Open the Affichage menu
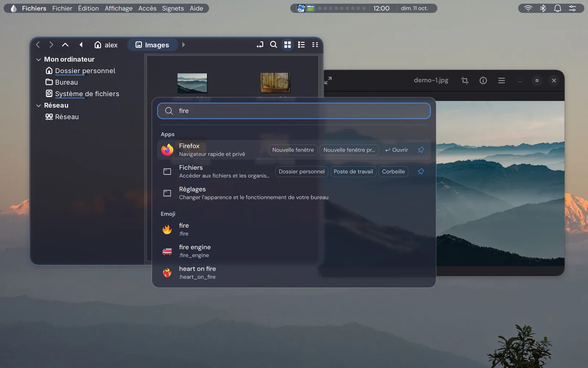Image resolution: width=588 pixels, height=368 pixels. coord(118,8)
